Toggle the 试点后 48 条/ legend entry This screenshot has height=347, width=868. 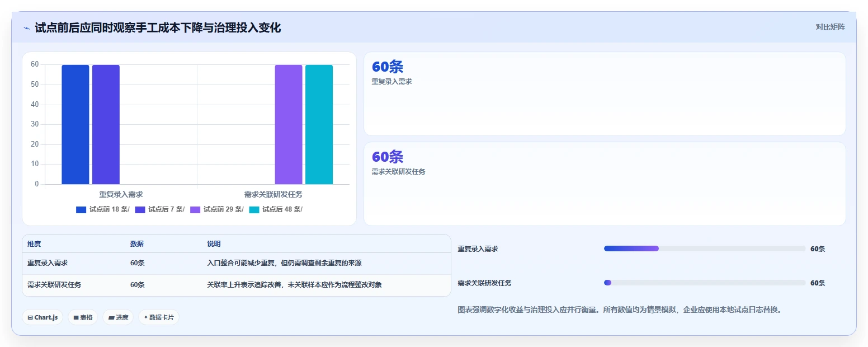tap(276, 209)
